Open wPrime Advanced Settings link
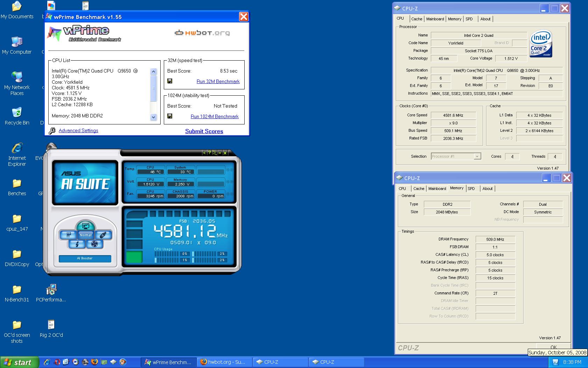 (x=78, y=130)
